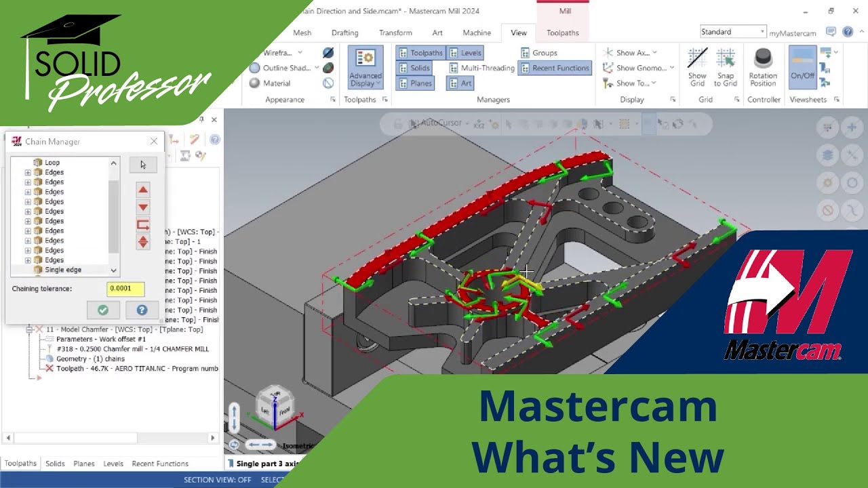Viewport: 868px width, 488px height.
Task: Switch to the Drafting ribbon tab
Action: (x=344, y=33)
